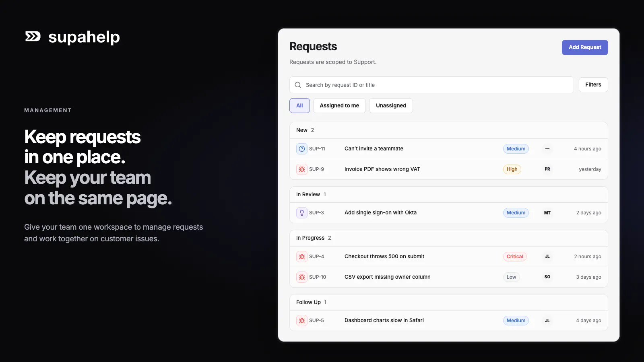Click the supahelp logo icon
This screenshot has width=644, height=362.
(x=33, y=36)
